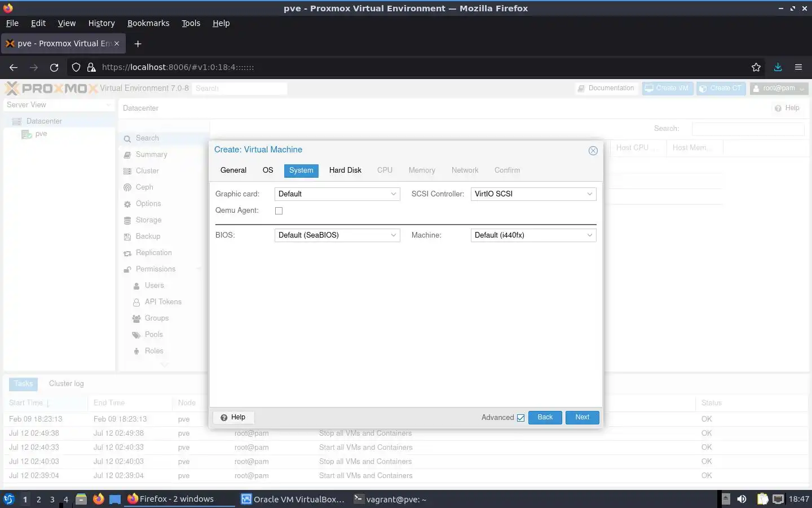
Task: Click the tracking protection shield icon
Action: tap(76, 67)
